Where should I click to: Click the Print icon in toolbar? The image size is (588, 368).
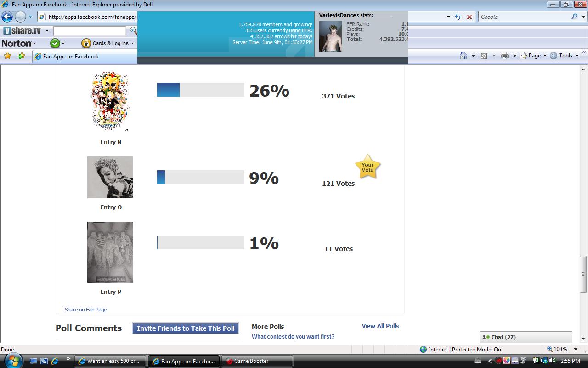click(505, 56)
